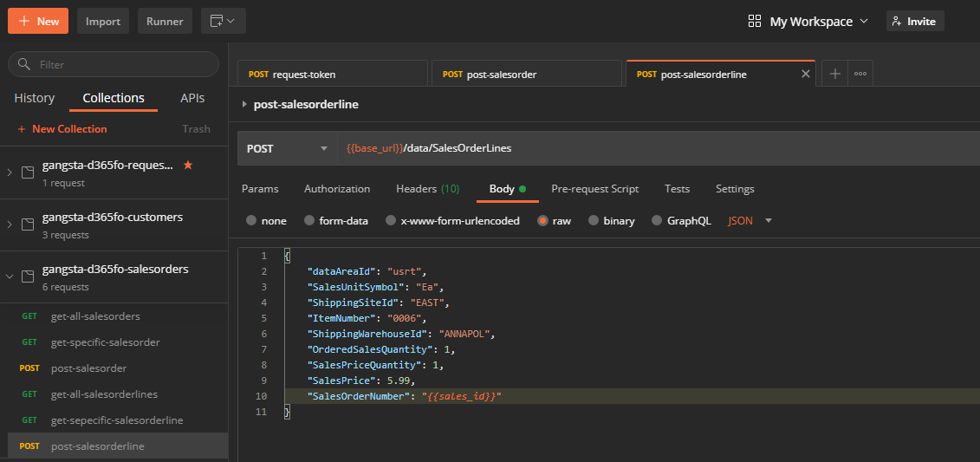Click the New Collection link
The image size is (980, 462).
(62, 129)
